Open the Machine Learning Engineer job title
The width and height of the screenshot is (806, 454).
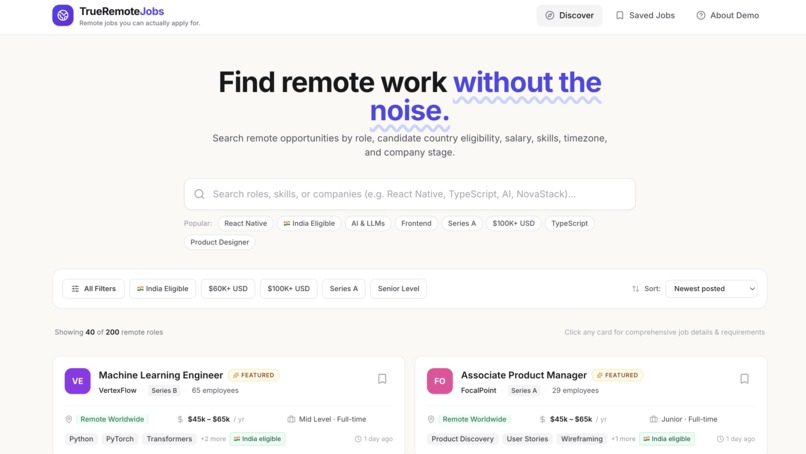pos(161,375)
